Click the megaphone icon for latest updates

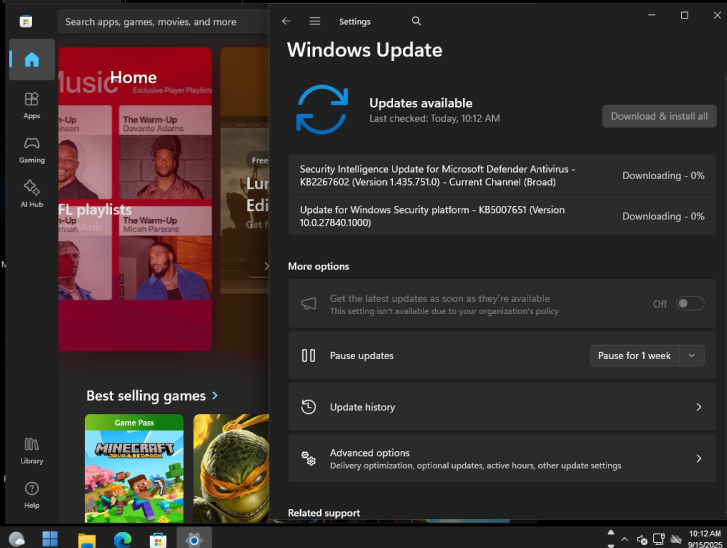tap(308, 304)
